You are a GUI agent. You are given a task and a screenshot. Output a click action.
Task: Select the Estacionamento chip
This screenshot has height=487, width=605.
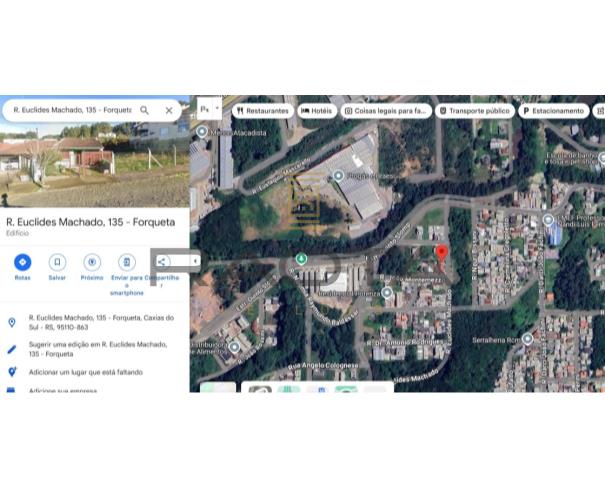pyautogui.click(x=554, y=111)
